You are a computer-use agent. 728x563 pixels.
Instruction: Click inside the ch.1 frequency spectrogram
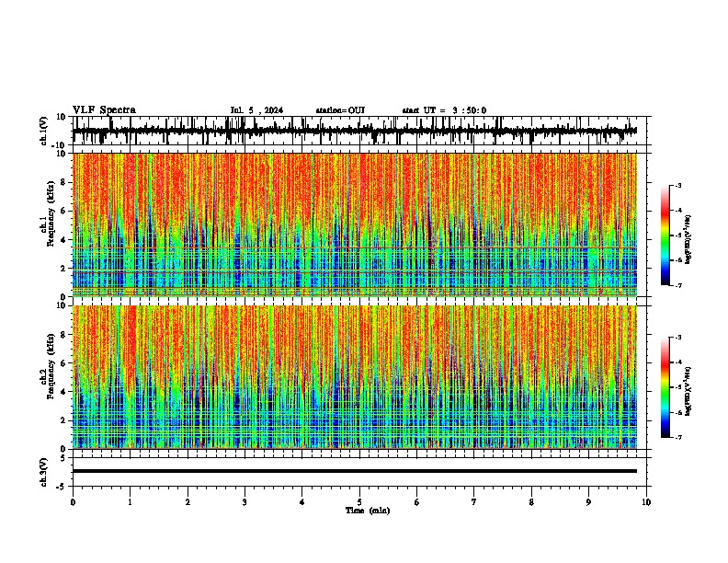coord(355,224)
